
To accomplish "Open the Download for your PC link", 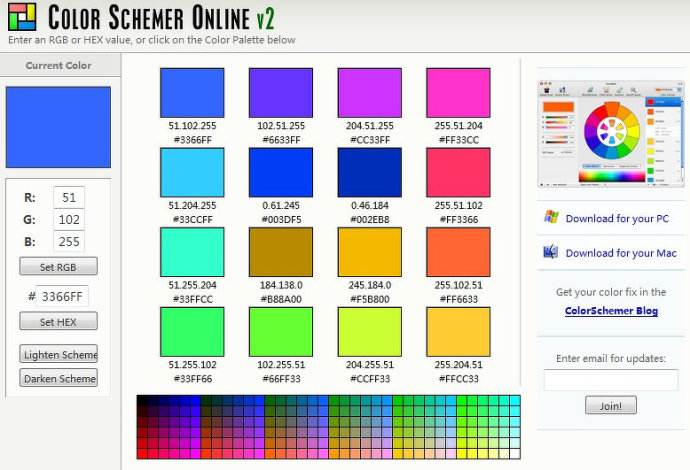I will click(x=617, y=219).
